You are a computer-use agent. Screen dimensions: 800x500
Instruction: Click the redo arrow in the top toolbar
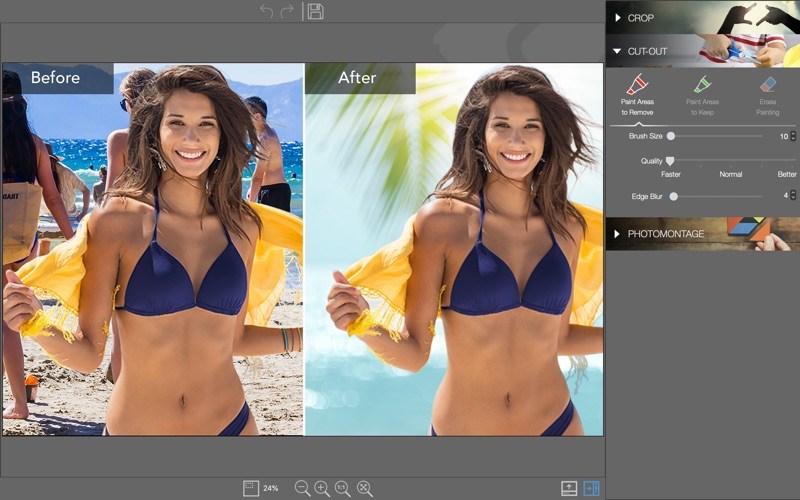point(287,11)
